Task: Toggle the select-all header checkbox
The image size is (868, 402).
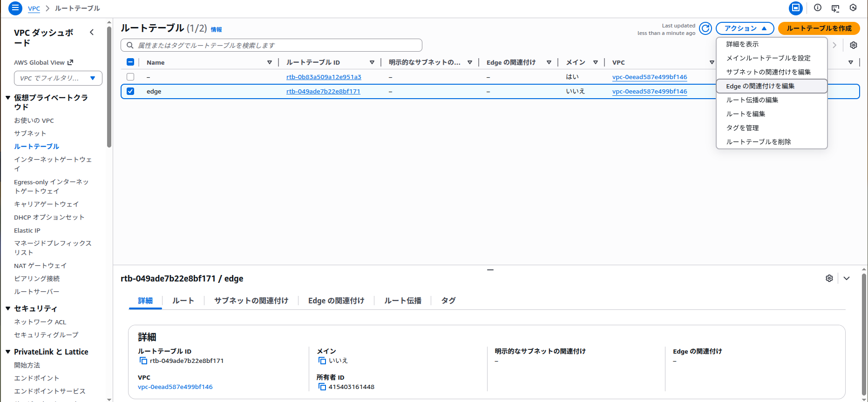Action: point(130,62)
